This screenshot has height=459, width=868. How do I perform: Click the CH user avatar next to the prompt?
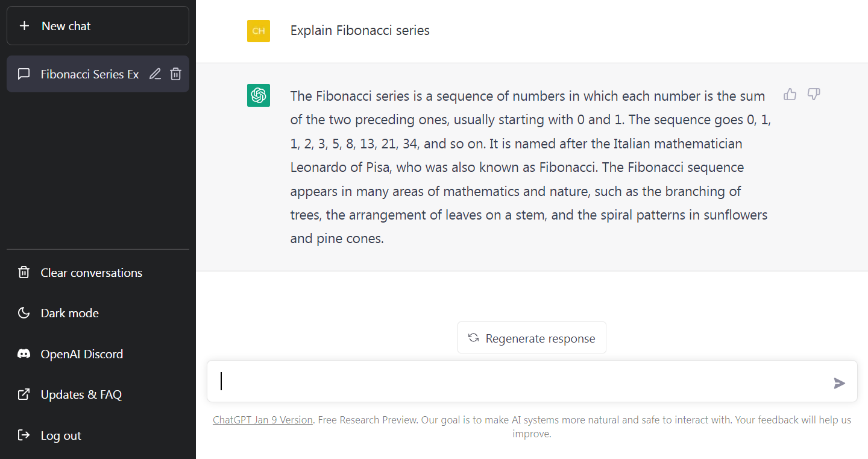(x=258, y=31)
